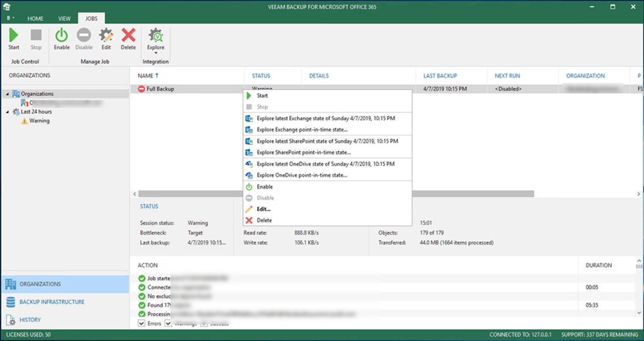Click the Organizations icon in bottom navigation

click(11, 284)
